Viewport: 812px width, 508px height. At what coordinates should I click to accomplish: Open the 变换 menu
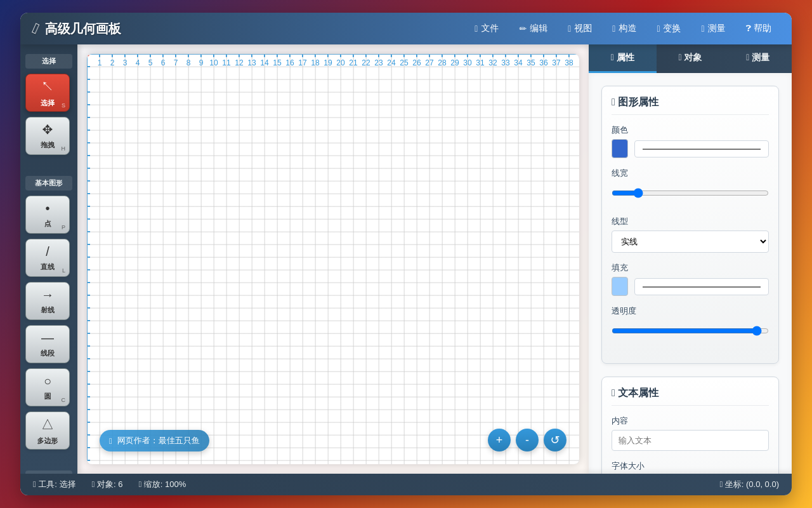(x=669, y=29)
